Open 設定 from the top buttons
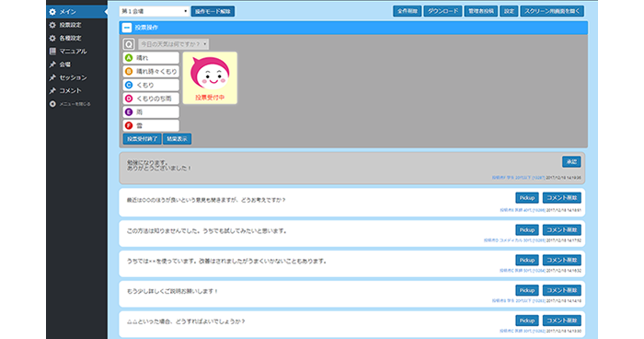Screen dimensions: 644x339 [x=509, y=11]
